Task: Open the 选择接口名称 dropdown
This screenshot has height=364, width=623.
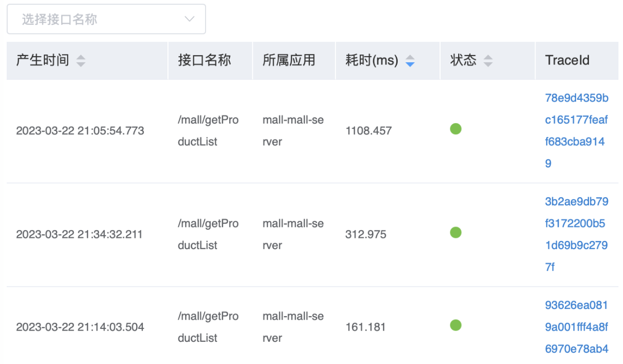Action: click(x=106, y=20)
